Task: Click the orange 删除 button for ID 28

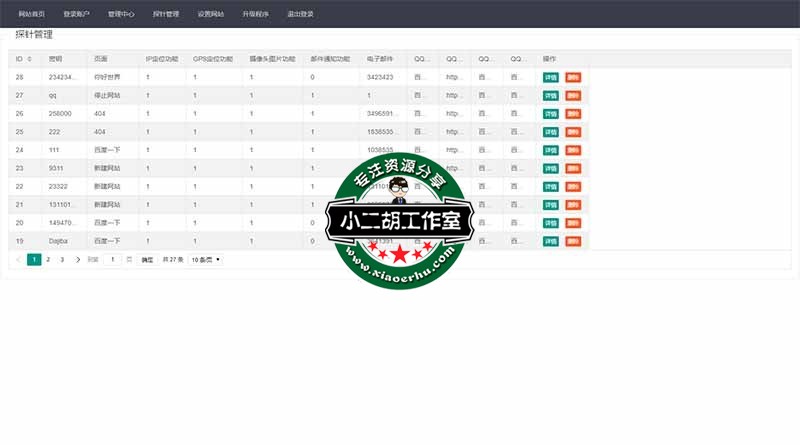Action: tap(572, 77)
